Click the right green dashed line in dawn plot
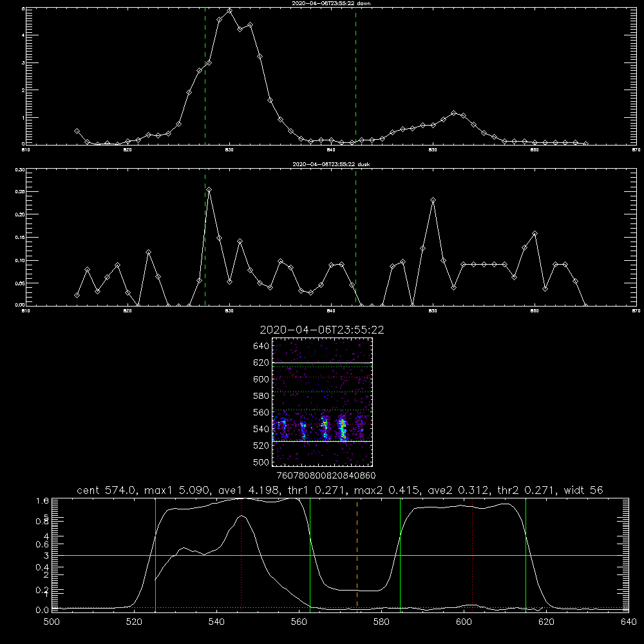 [x=355, y=76]
